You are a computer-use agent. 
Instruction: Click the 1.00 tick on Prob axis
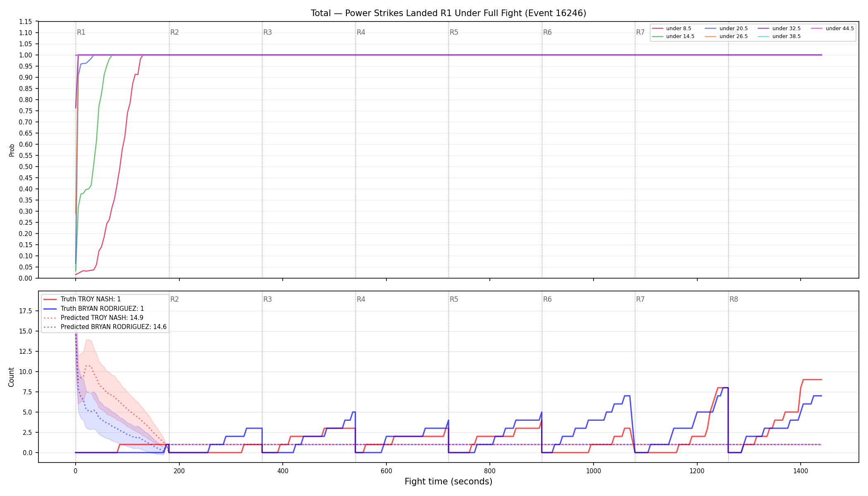coord(26,55)
